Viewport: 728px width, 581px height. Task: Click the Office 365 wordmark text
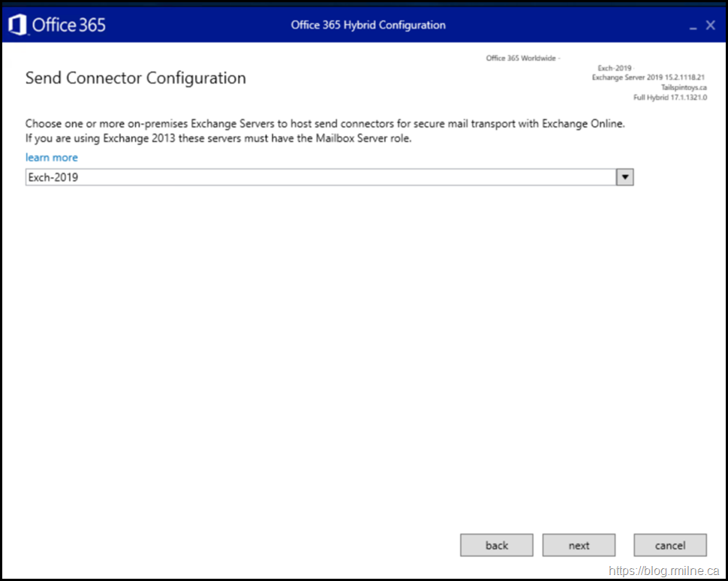68,25
